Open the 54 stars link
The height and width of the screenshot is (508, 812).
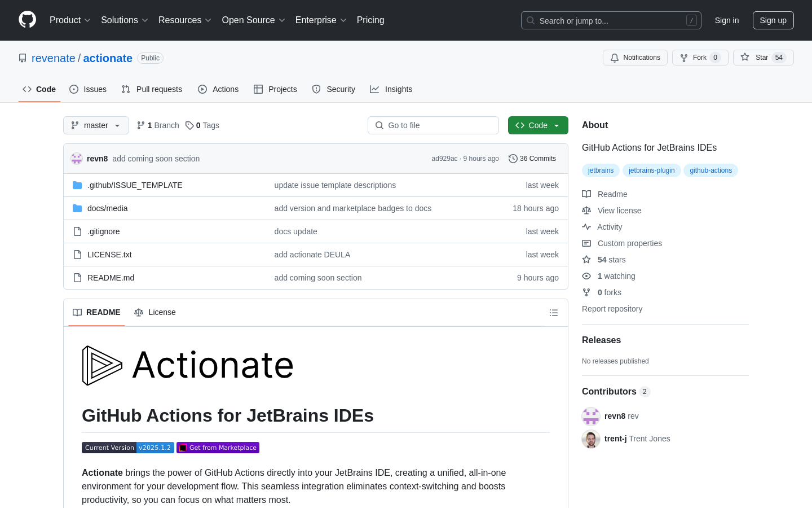coord(604,260)
